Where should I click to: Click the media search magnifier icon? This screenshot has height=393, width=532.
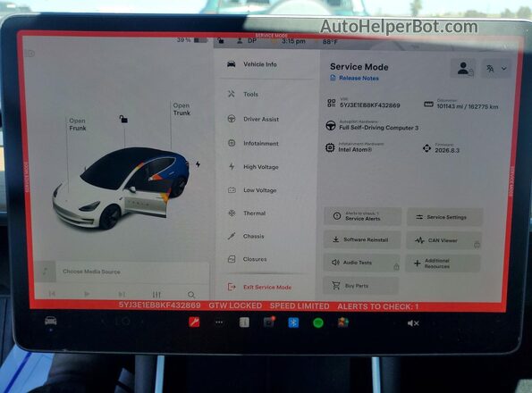tap(191, 295)
